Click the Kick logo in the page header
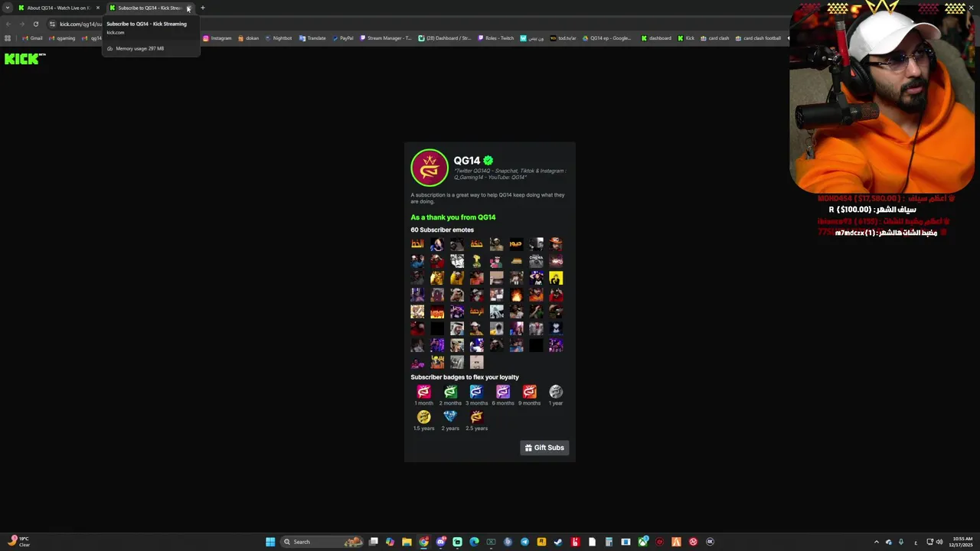The image size is (980, 551). (x=24, y=59)
